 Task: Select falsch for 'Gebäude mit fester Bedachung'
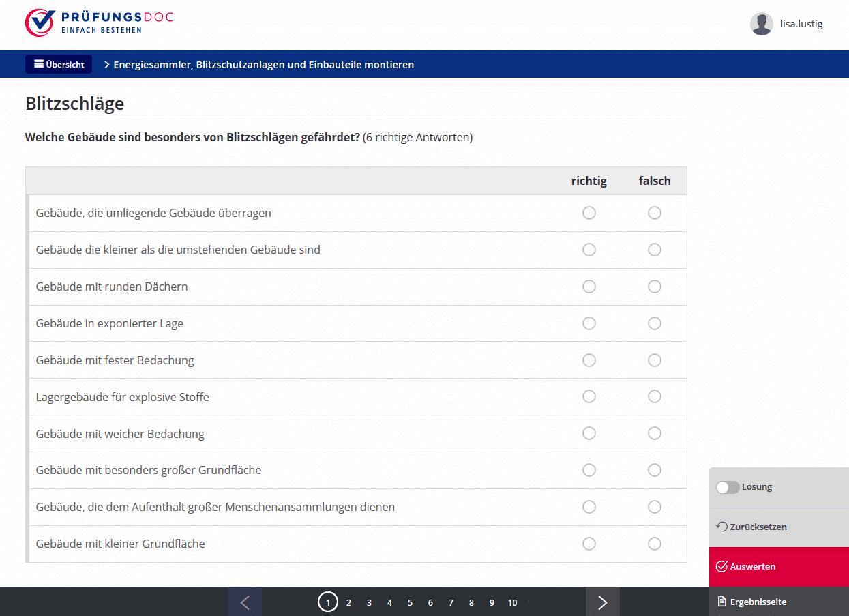pos(655,360)
